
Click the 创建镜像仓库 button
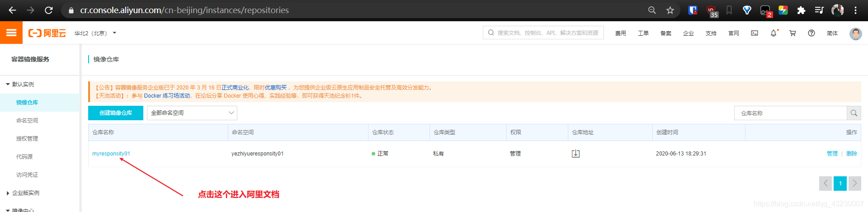(x=116, y=113)
